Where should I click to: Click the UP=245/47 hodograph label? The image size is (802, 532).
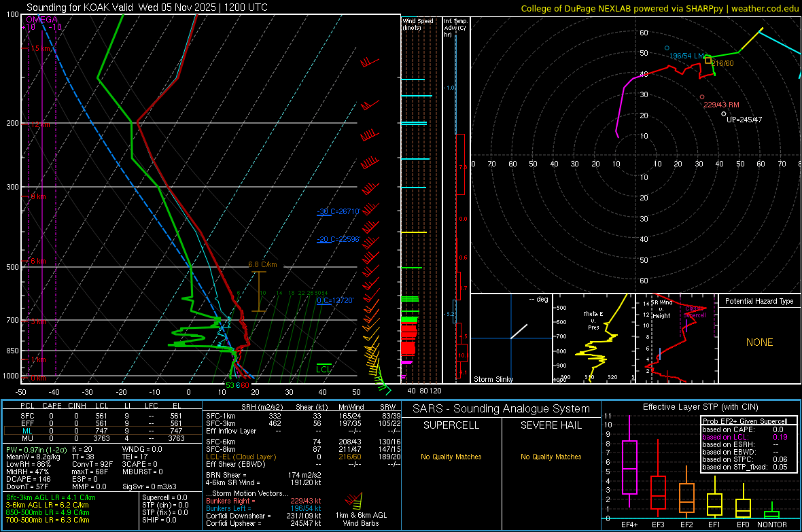[x=744, y=119]
